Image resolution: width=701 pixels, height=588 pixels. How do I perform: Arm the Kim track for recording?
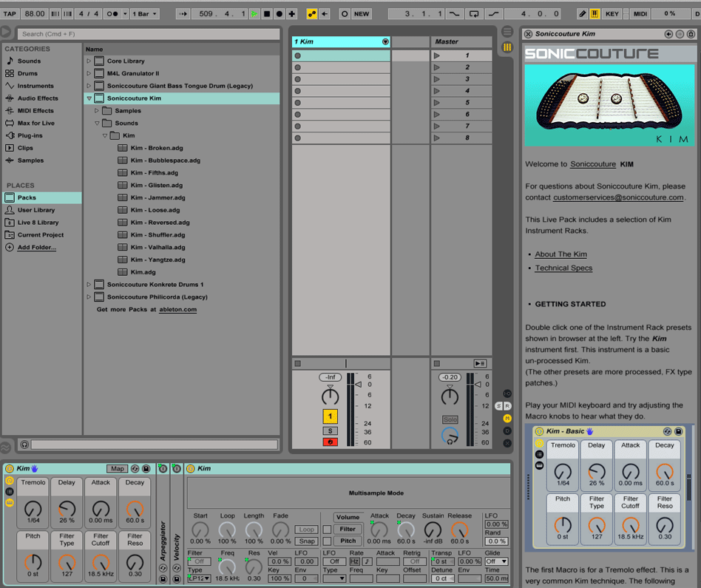point(331,442)
